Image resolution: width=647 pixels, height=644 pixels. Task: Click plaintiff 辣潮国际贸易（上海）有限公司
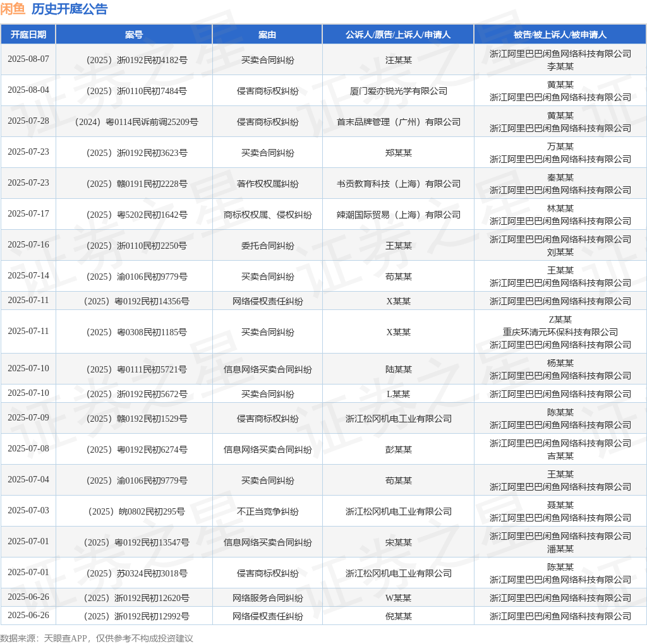[398, 215]
